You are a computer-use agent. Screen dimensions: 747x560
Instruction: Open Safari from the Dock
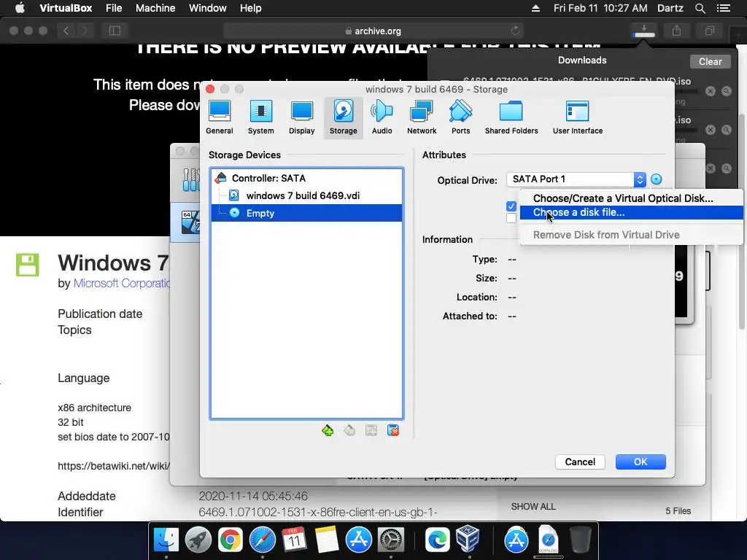pos(263,540)
